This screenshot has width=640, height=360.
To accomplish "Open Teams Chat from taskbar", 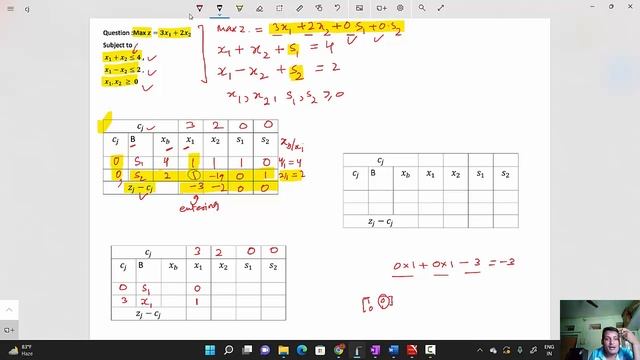I will tap(265, 350).
